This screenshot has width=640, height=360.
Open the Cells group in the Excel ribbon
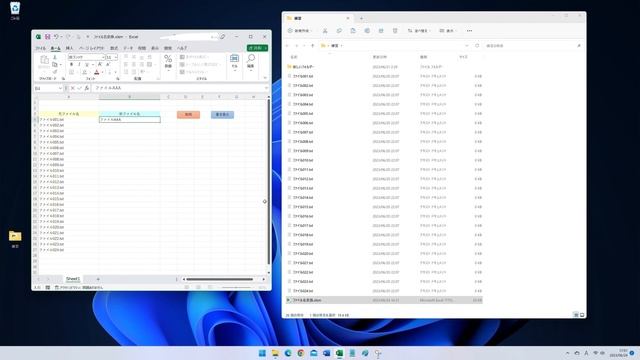click(234, 62)
